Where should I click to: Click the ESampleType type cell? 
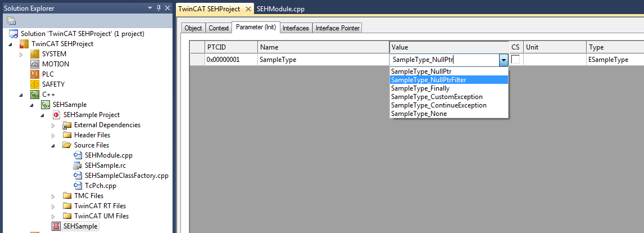(x=615, y=60)
